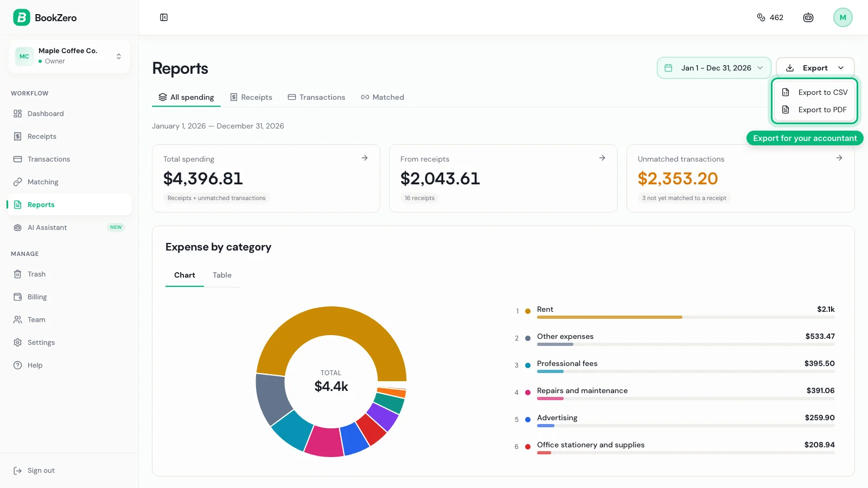Select the All spending tab
The height and width of the screenshot is (488, 868).
186,97
